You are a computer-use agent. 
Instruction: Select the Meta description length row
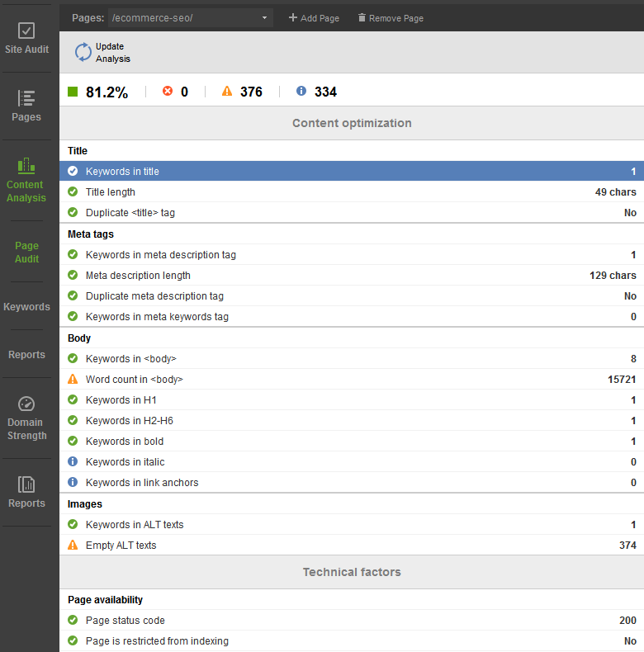[352, 275]
